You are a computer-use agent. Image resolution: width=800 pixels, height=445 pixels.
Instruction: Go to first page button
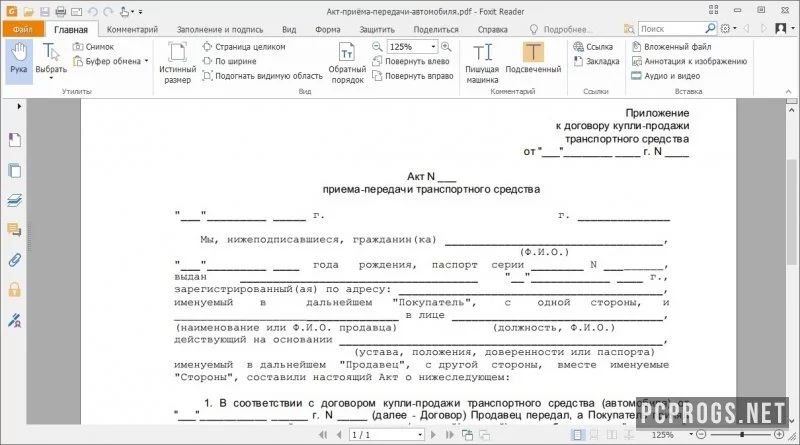(322, 435)
